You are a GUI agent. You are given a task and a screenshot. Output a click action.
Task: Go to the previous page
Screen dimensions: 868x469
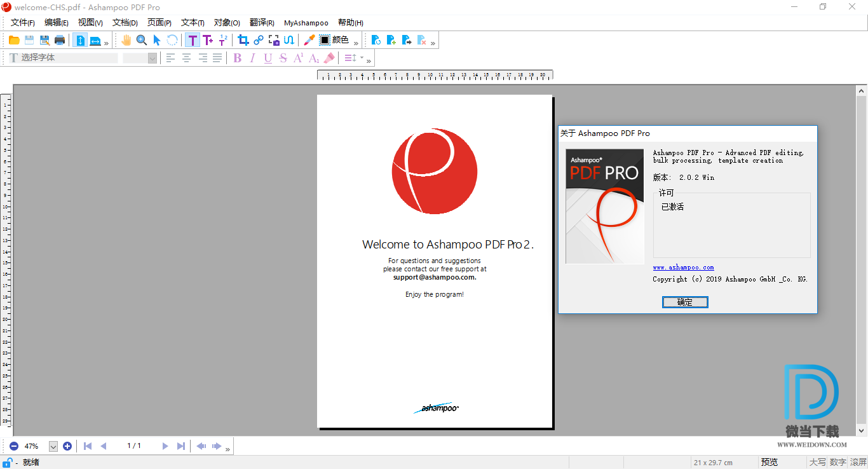104,446
